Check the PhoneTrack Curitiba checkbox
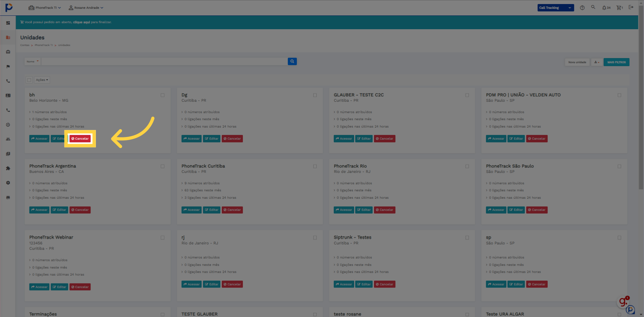The height and width of the screenshot is (317, 644). click(x=315, y=167)
